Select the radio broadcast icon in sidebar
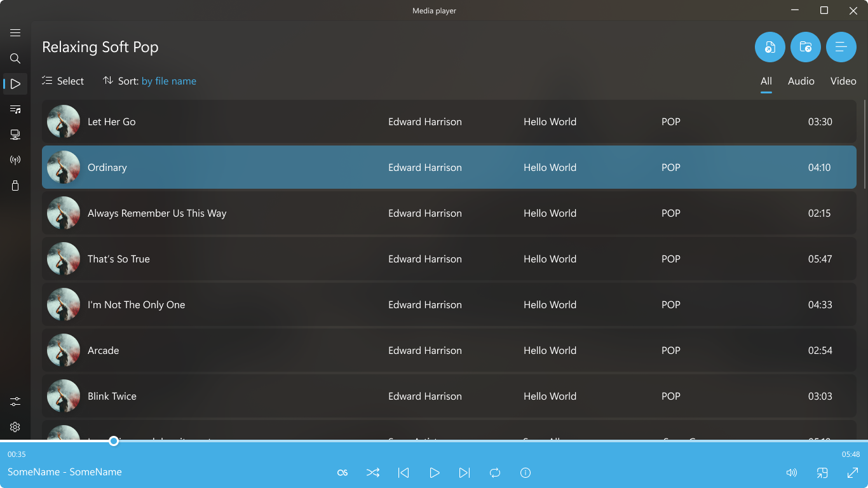 [x=15, y=159]
